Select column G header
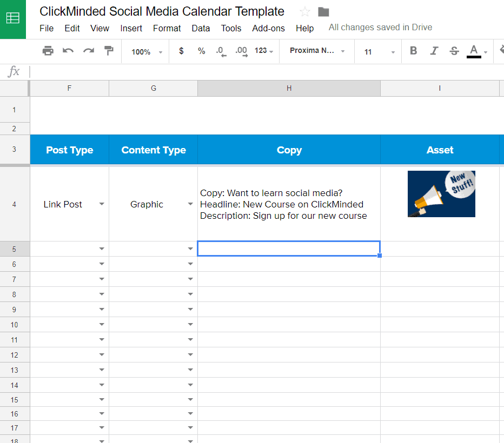 pyautogui.click(x=154, y=88)
